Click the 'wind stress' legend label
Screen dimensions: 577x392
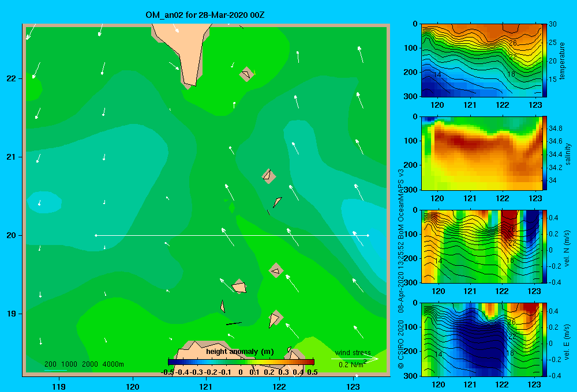click(x=353, y=353)
